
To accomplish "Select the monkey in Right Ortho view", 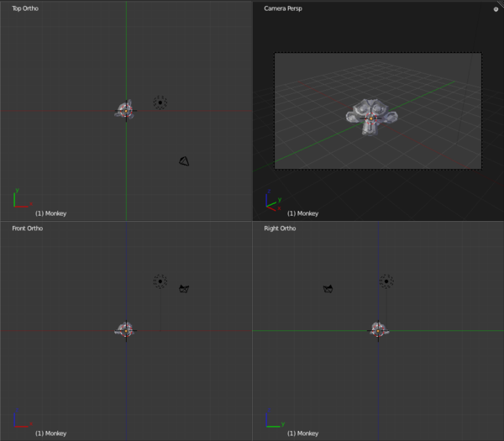I will pyautogui.click(x=378, y=330).
